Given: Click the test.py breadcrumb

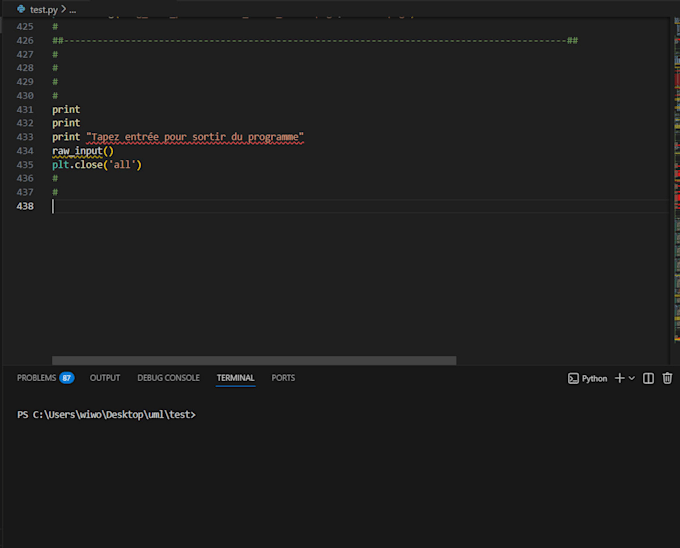Looking at the screenshot, I should pyautogui.click(x=43, y=10).
